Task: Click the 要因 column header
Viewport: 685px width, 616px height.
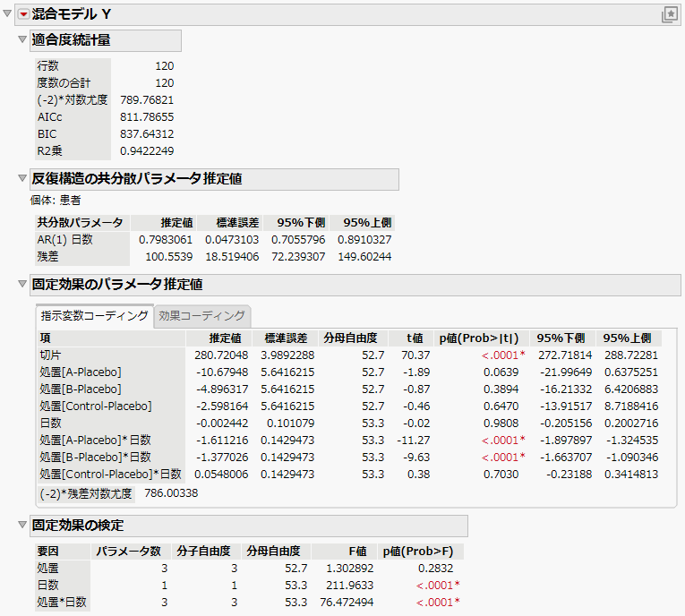Action: pos(63,552)
